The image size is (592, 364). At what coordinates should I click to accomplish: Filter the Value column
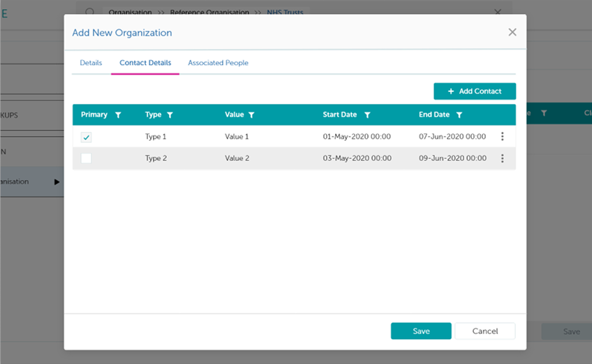coord(251,115)
